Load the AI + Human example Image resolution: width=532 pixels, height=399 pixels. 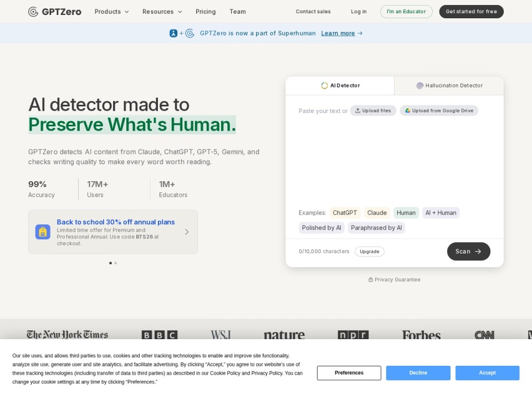(441, 213)
